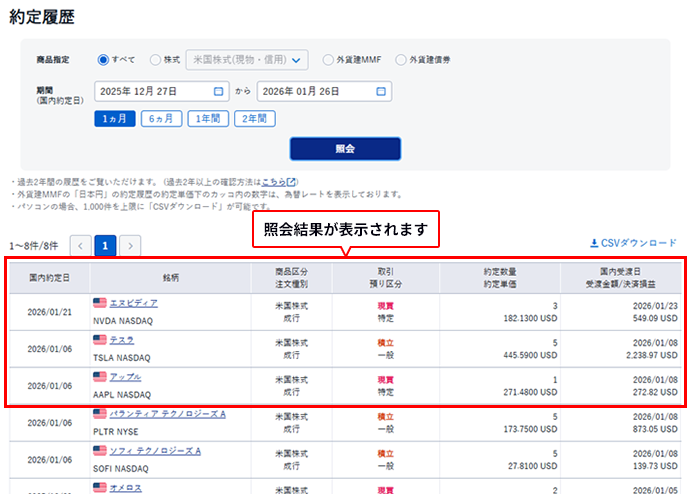Image resolution: width=690 pixels, height=504 pixels.
Task: Click the start date field 2025年12月27日
Action: (152, 91)
